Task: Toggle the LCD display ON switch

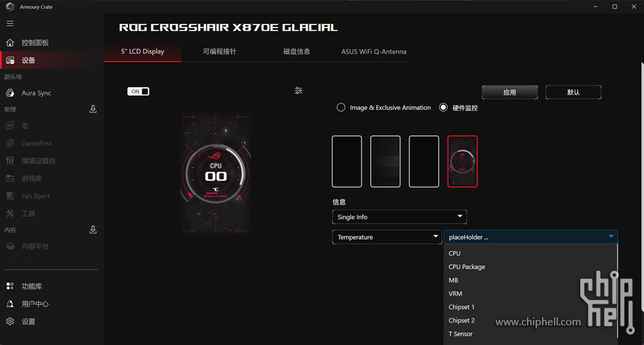Action: click(139, 91)
